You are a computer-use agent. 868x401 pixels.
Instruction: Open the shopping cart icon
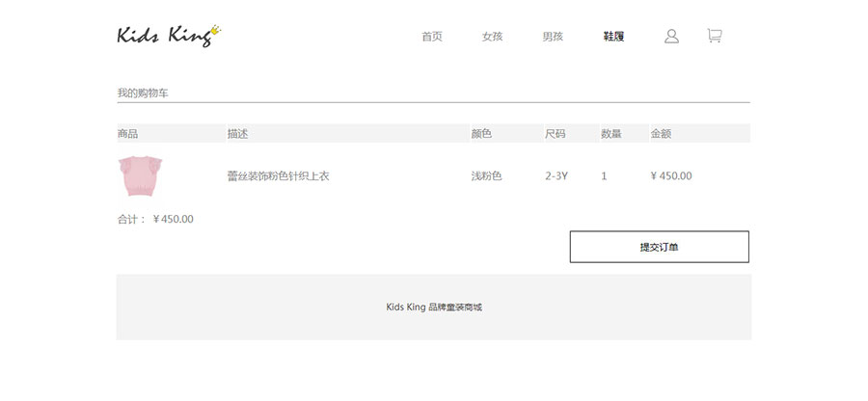pos(714,37)
